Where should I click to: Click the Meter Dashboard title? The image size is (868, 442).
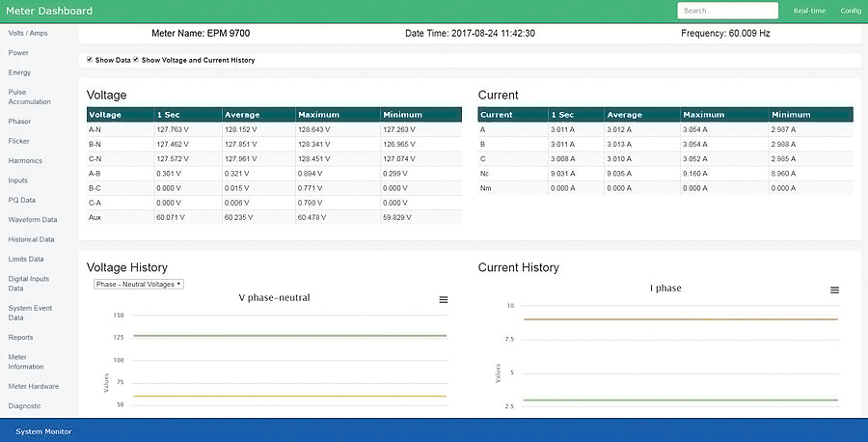click(x=49, y=11)
